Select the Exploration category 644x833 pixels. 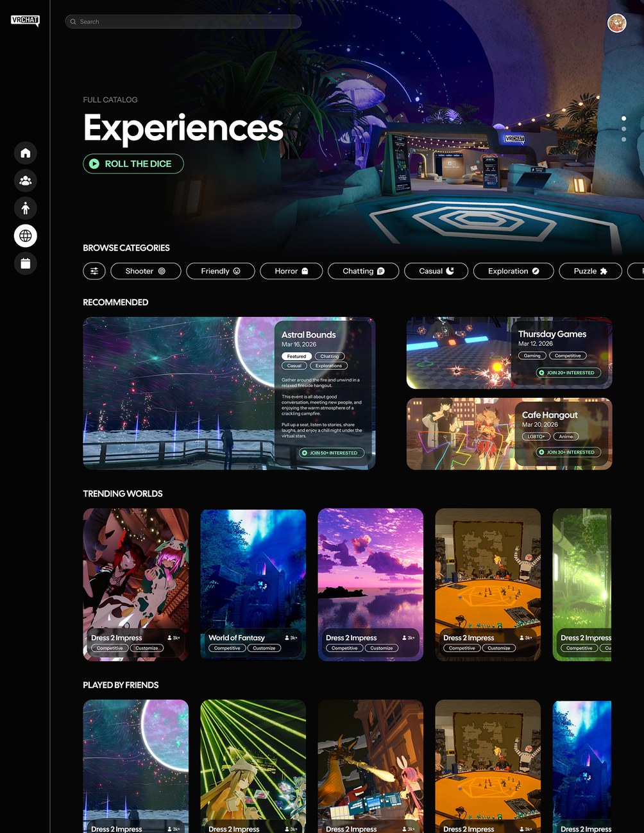click(514, 271)
